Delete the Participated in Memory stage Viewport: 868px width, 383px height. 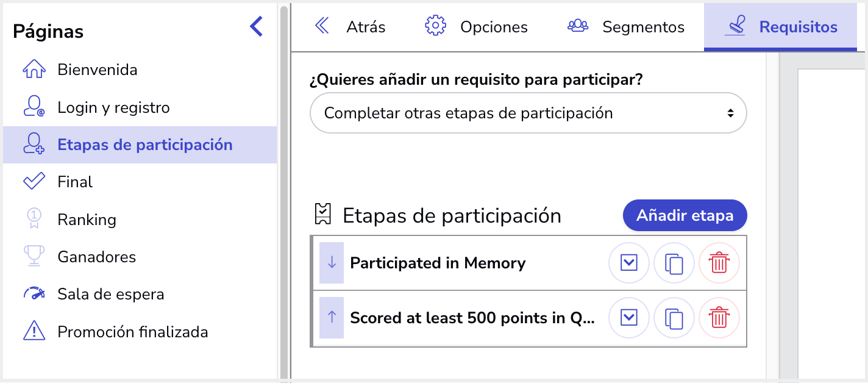719,263
